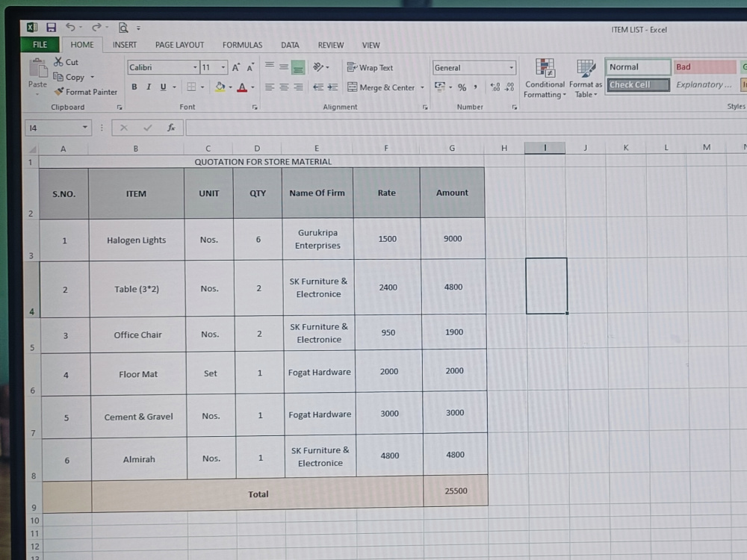Undo the last action
This screenshot has width=747, height=560.
70,27
